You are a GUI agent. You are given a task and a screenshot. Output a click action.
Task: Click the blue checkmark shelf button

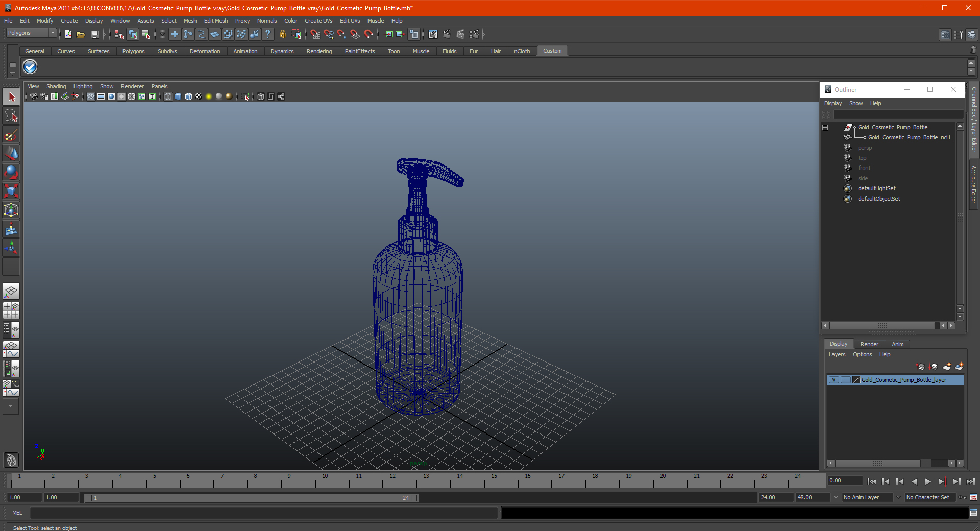pyautogui.click(x=30, y=67)
